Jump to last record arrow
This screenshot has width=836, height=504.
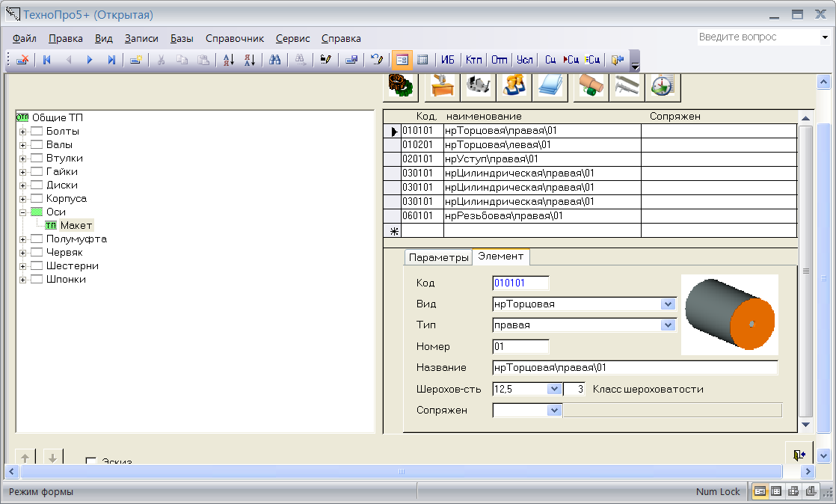tap(111, 60)
